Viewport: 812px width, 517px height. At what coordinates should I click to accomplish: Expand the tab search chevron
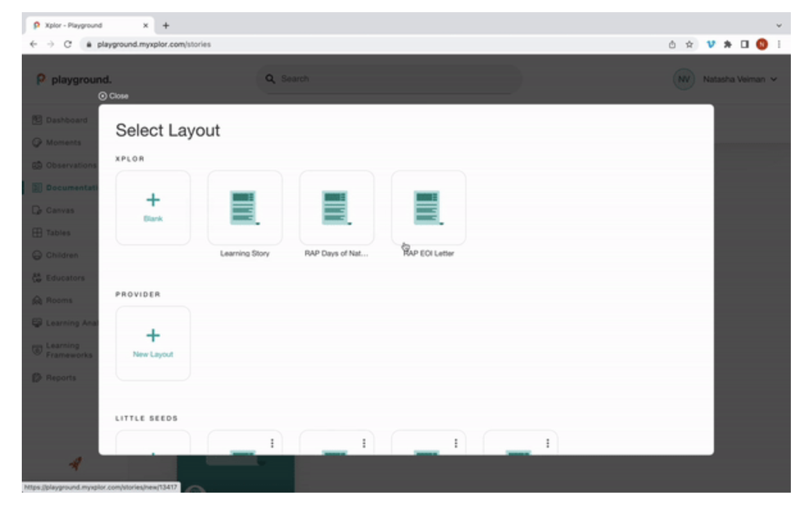click(779, 26)
